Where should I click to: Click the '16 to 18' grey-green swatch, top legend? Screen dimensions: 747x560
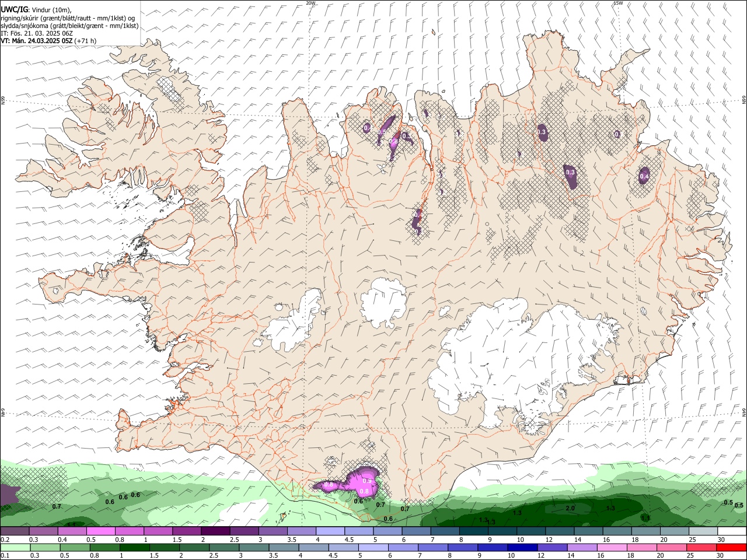pyautogui.click(x=617, y=531)
